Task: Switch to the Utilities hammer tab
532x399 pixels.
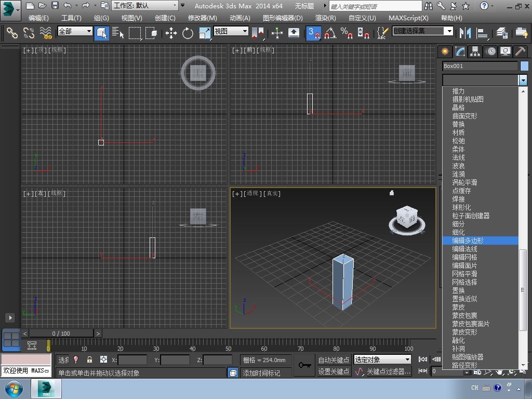Action: click(x=520, y=51)
